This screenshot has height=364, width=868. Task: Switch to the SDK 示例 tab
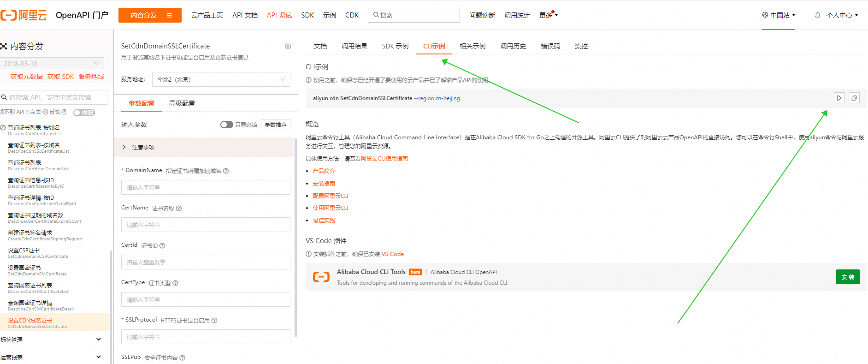[395, 46]
